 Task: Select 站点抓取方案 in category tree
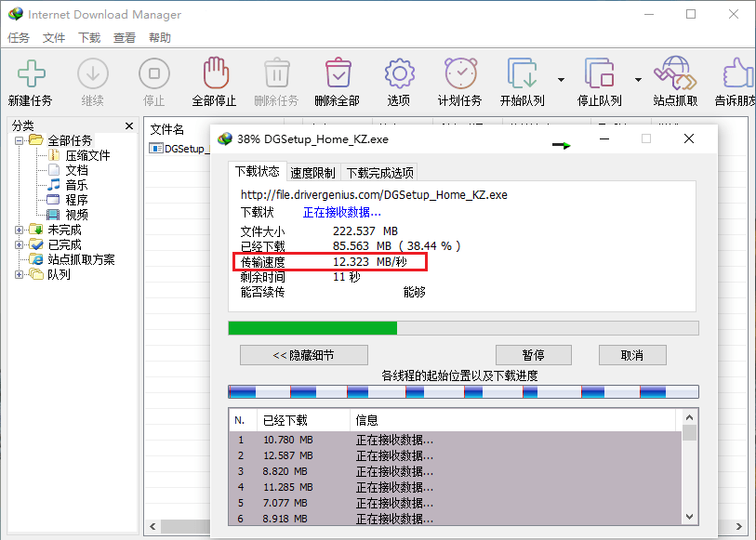pyautogui.click(x=81, y=259)
